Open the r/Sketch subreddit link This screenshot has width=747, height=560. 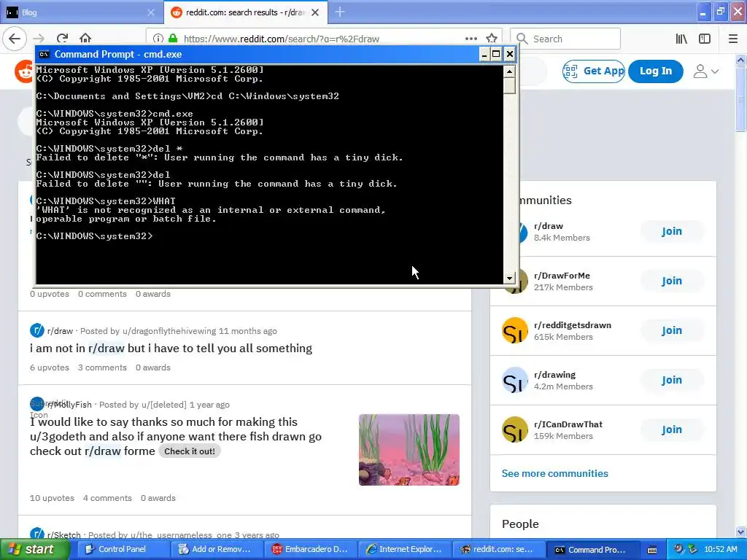click(64, 534)
